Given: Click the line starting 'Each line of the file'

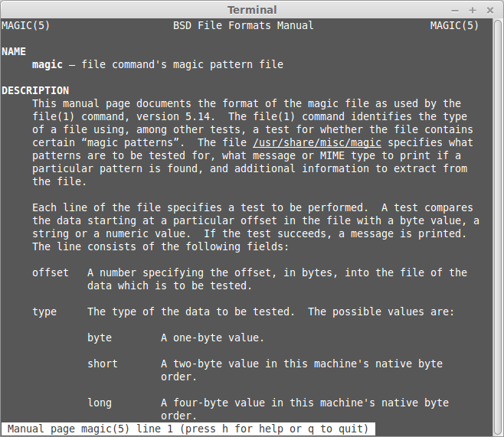Looking at the screenshot, I should point(253,207).
